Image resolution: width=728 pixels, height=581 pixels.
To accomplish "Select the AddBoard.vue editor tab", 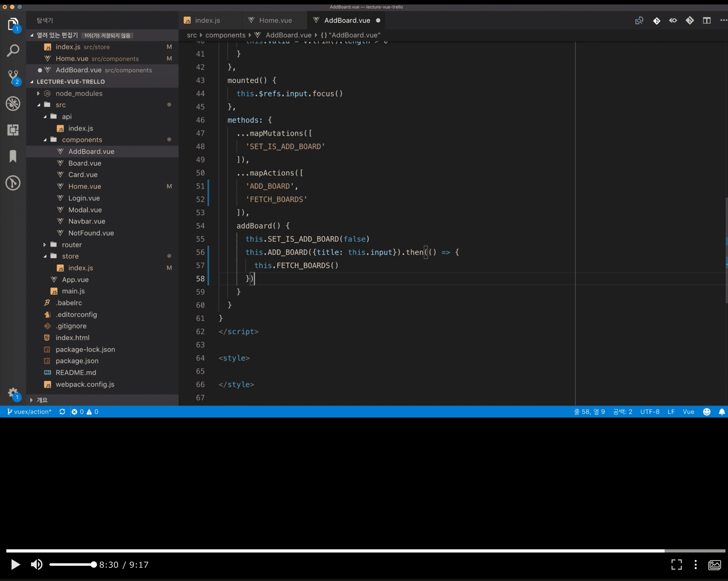I will pyautogui.click(x=347, y=21).
